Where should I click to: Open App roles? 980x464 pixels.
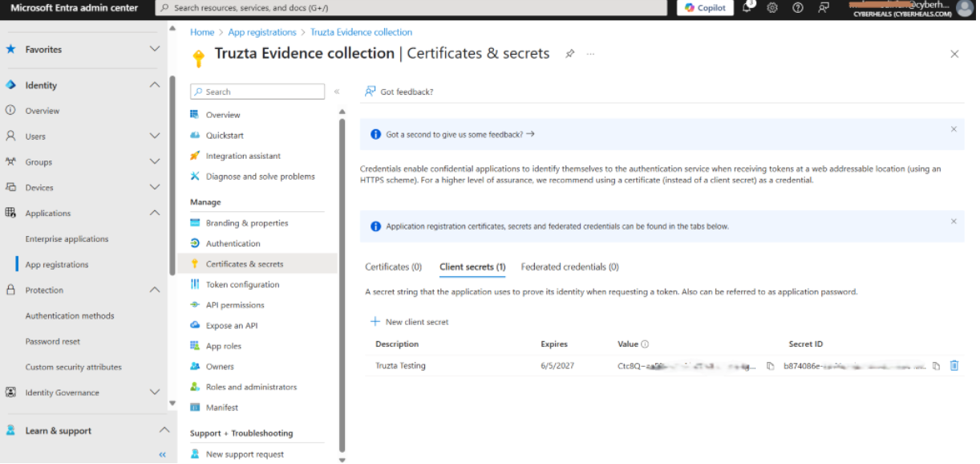tap(224, 346)
